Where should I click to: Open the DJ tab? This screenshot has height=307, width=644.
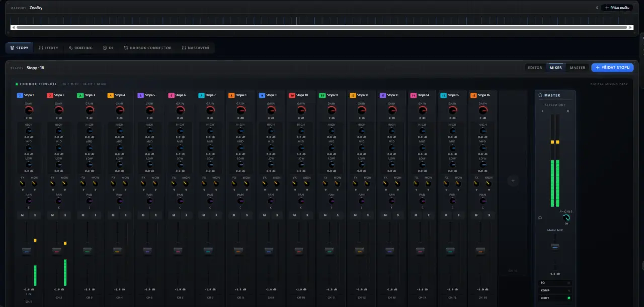click(108, 48)
